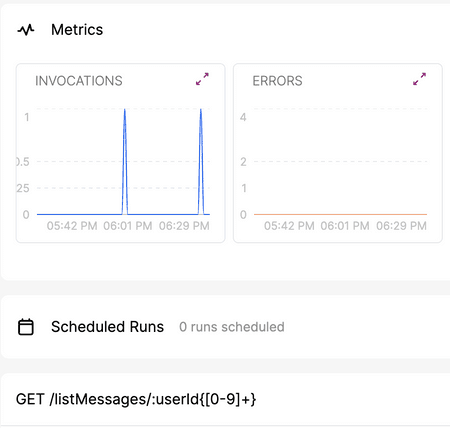Select the GET /listMessages route text
This screenshot has height=428, width=450.
click(136, 399)
